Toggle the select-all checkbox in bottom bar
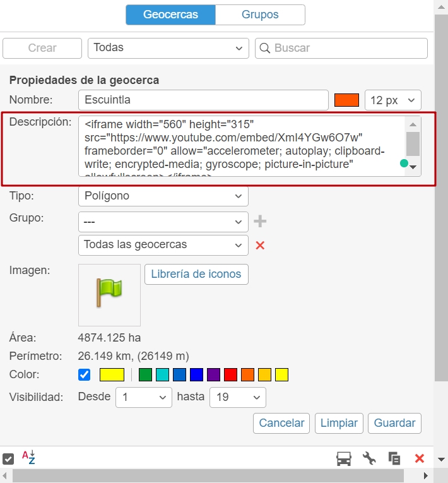 pos(8,458)
